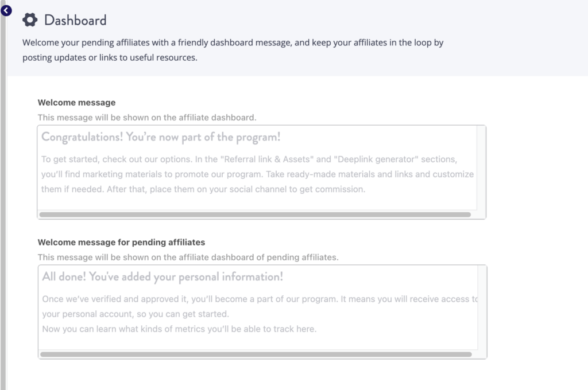The image size is (588, 390).
Task: Place cursor in "All done!" heading line
Action: pos(163,277)
